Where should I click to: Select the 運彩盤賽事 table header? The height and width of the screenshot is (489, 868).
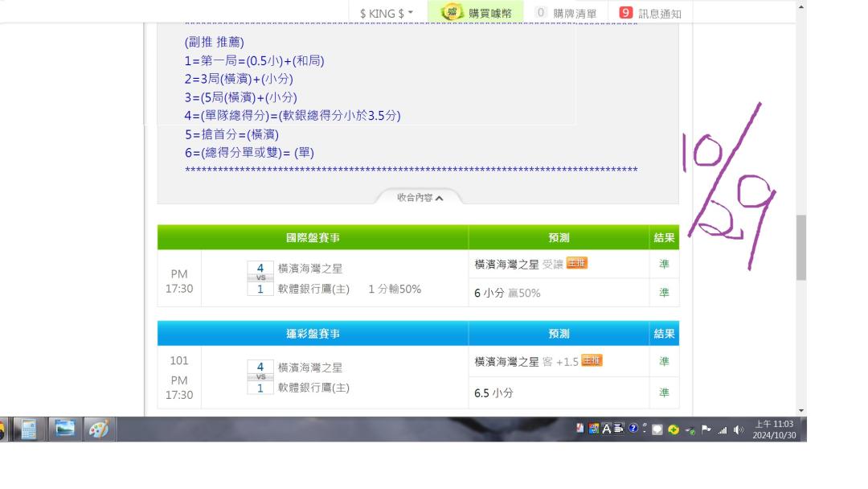pos(313,334)
